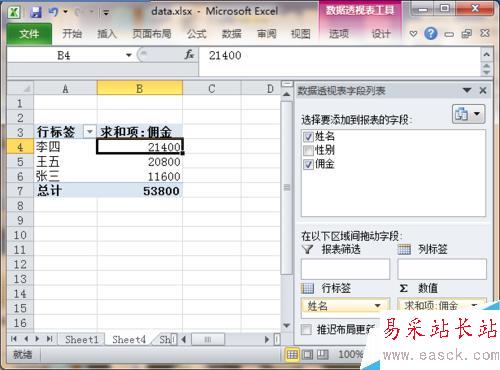Switch to the 插入 ribbon tab
500x370 pixels.
click(107, 34)
